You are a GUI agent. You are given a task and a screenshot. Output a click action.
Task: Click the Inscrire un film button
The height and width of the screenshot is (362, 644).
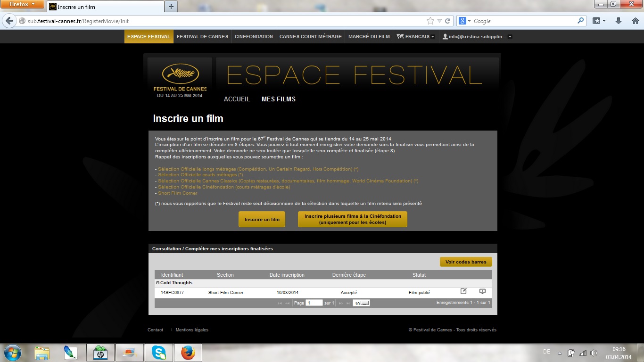[x=262, y=219]
